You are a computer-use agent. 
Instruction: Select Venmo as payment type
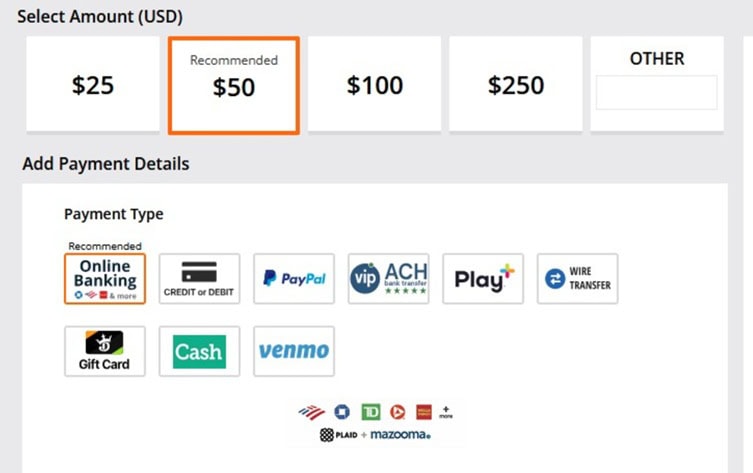(x=294, y=351)
